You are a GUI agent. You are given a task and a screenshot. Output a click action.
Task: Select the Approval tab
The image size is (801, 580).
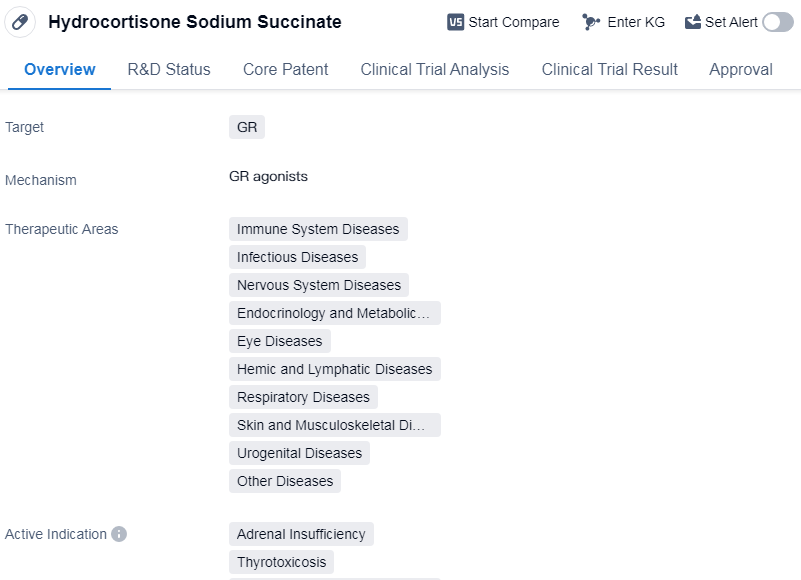[740, 69]
